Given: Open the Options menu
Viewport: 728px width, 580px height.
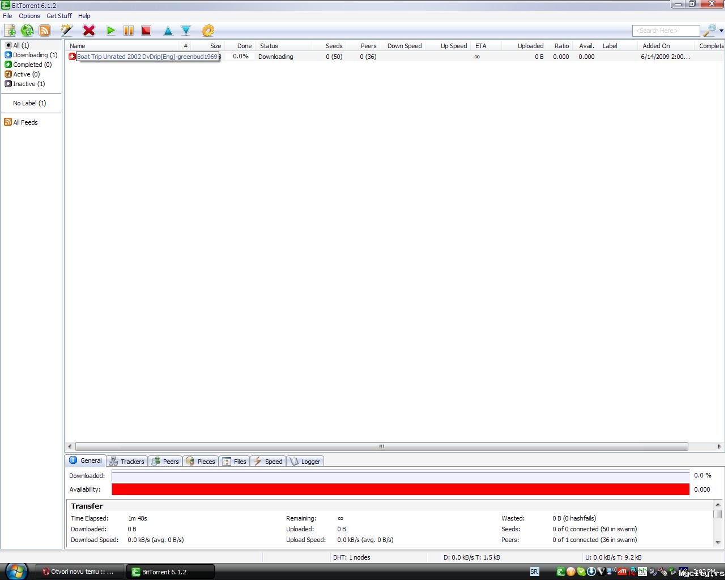Looking at the screenshot, I should coord(29,16).
